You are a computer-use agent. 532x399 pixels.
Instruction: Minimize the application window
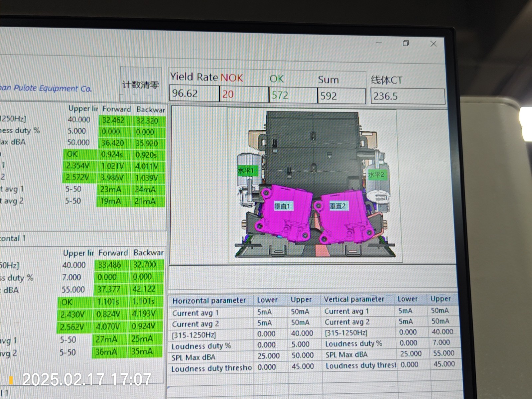(379, 43)
